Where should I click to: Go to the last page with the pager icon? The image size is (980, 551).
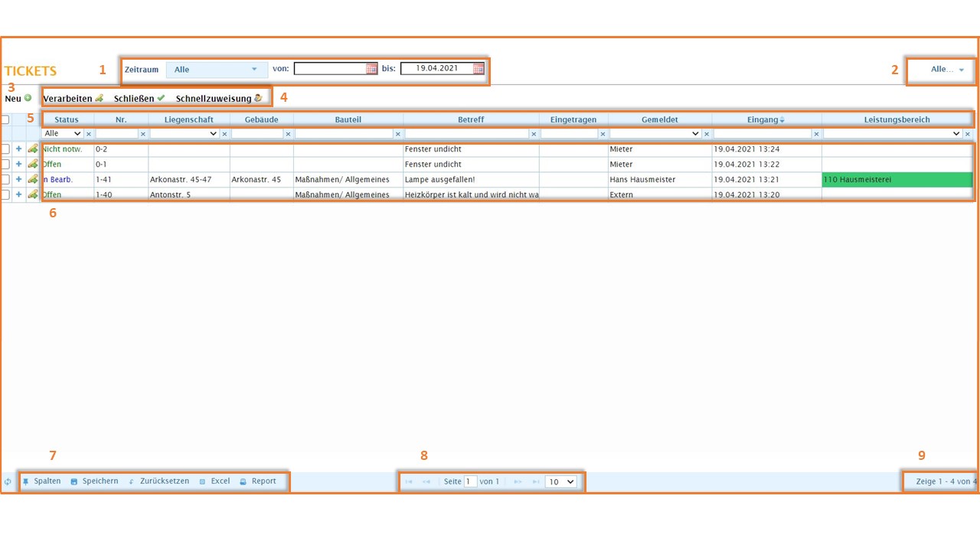pyautogui.click(x=536, y=482)
